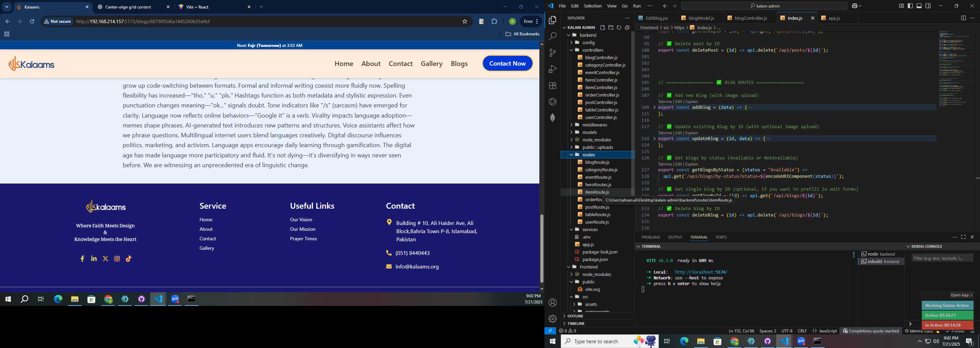
Task: Open the Gallery link in site header
Action: 431,64
